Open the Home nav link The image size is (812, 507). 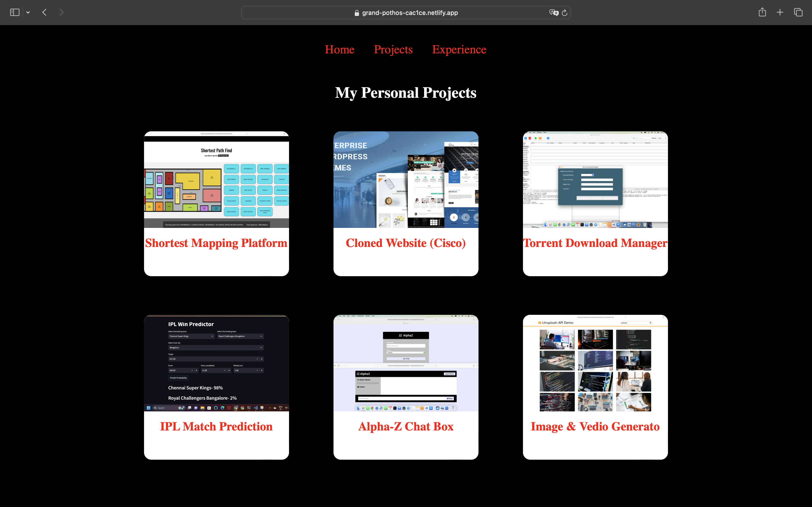point(339,49)
